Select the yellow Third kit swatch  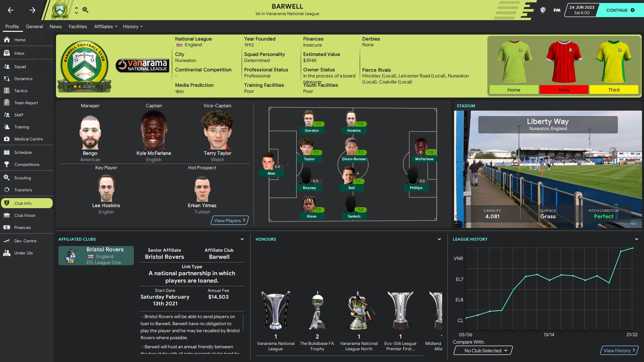pos(614,90)
